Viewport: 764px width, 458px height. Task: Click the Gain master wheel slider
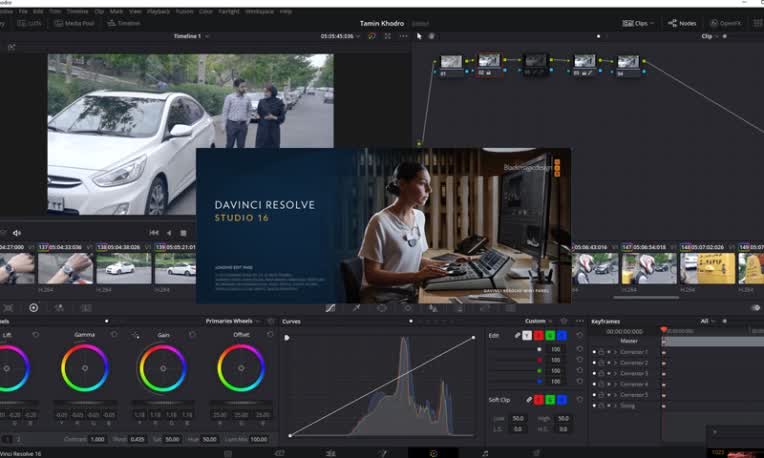tap(163, 403)
